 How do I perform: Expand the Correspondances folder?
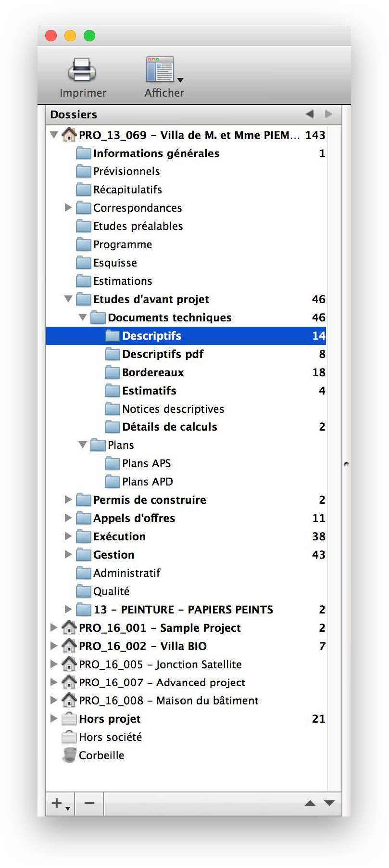68,207
